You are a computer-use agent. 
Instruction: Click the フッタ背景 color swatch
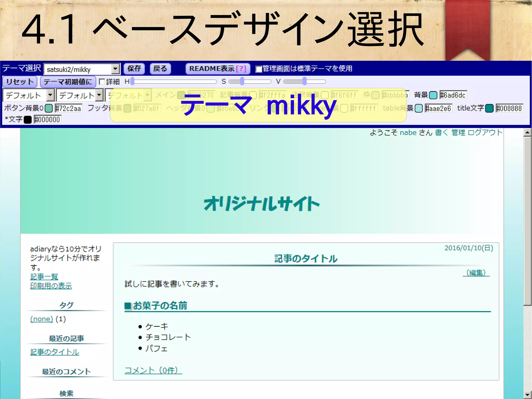point(127,108)
